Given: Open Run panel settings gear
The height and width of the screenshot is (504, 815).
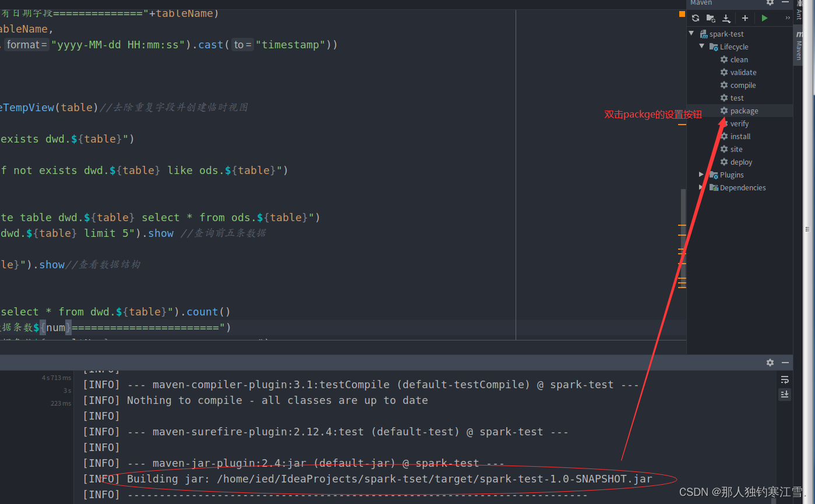Looking at the screenshot, I should 770,363.
